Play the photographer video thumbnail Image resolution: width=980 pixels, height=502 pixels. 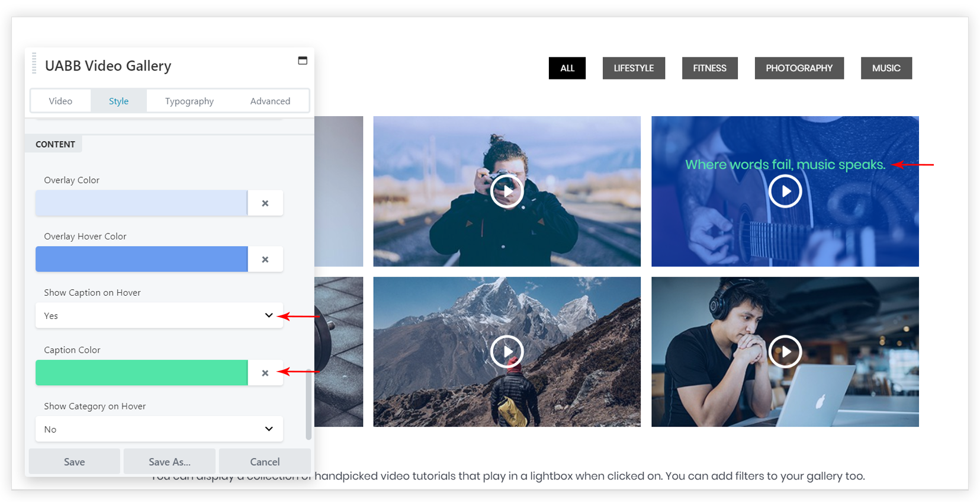507,191
